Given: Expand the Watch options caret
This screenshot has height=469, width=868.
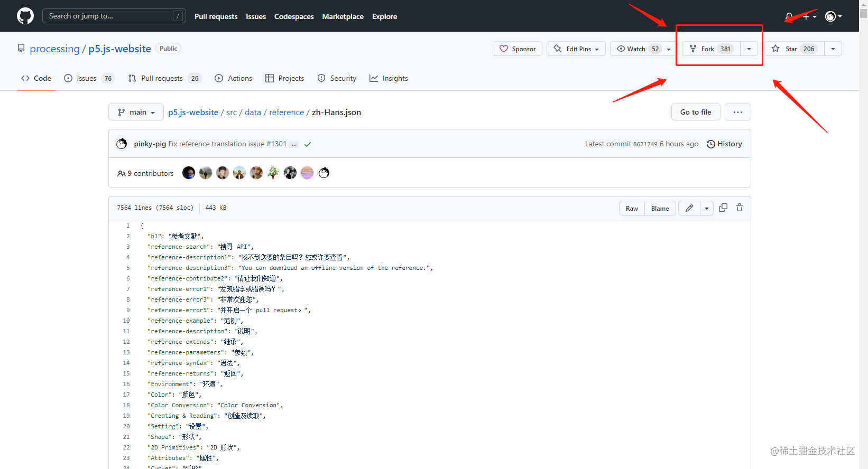Looking at the screenshot, I should pos(669,49).
